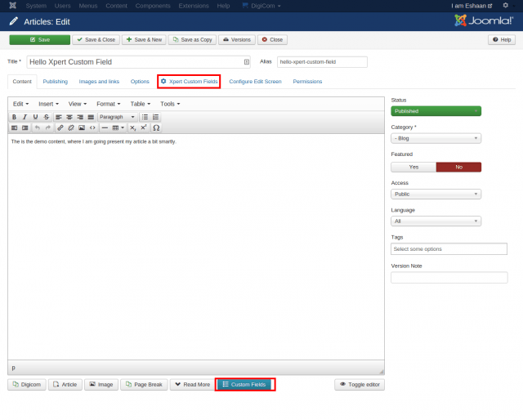
Task: Switch to Publishing tab
Action: [x=55, y=82]
